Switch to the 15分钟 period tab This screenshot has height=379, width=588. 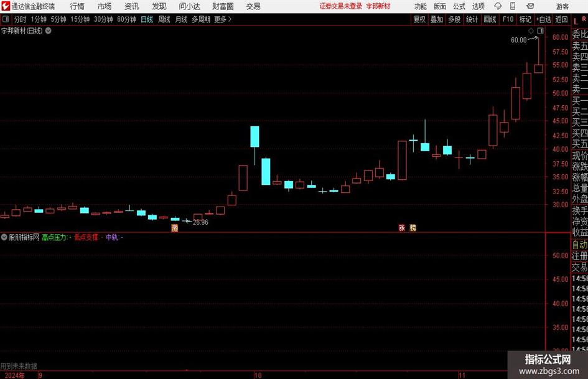click(80, 19)
